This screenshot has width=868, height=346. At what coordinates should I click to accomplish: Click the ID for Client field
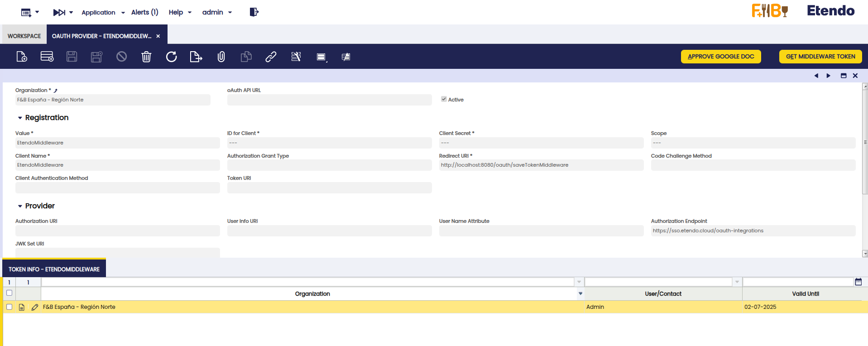(329, 143)
